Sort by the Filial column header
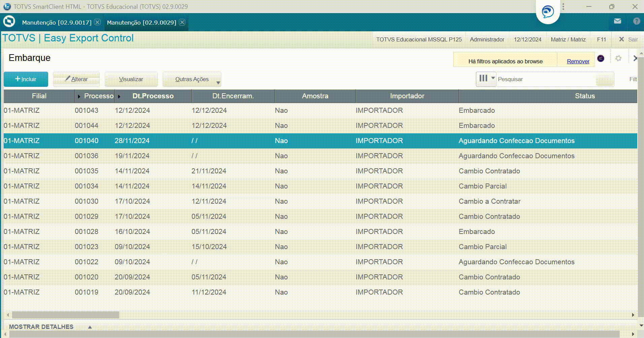This screenshot has width=644, height=338. click(x=39, y=96)
